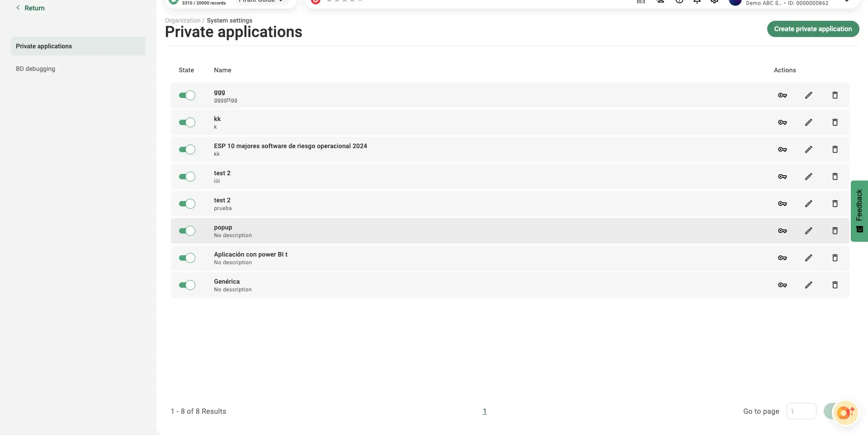This screenshot has height=435, width=868.
Task: Edit the kk application with pencil icon
Action: click(x=808, y=122)
